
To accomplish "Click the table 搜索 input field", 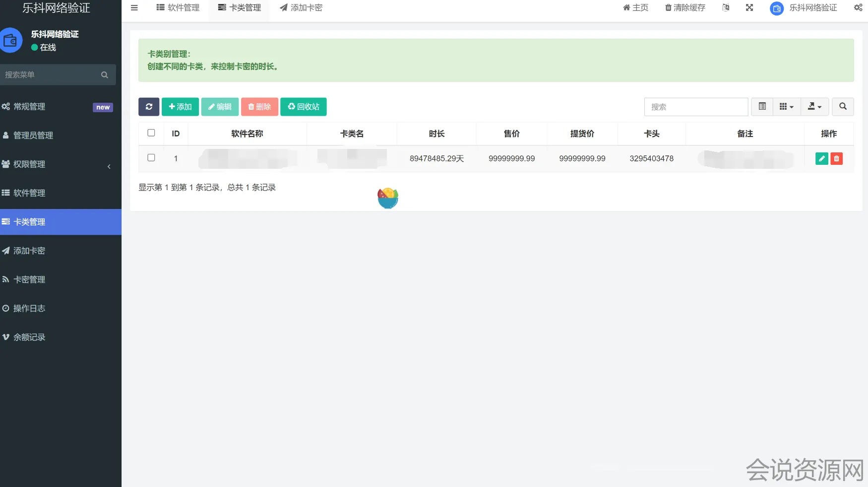I will point(695,107).
